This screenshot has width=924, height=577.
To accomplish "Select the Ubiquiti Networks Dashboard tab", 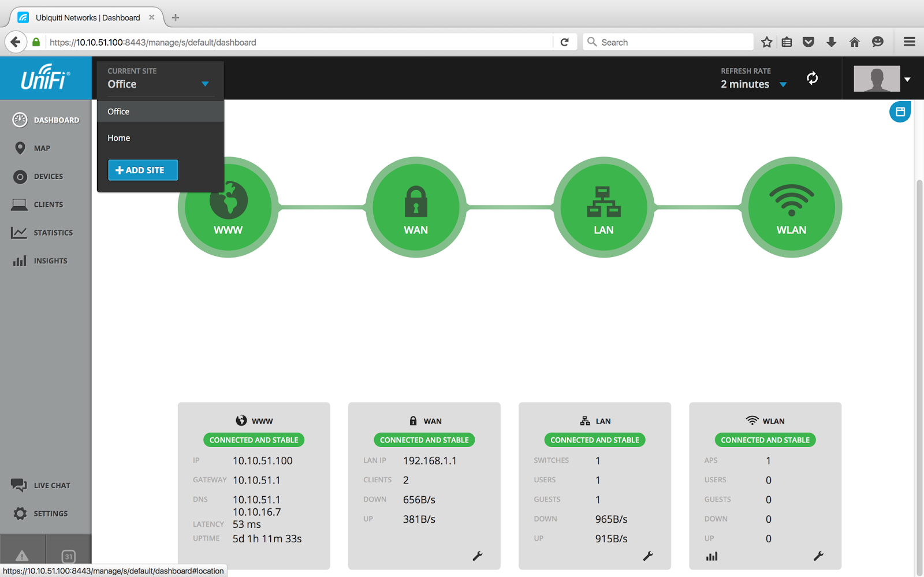I will coord(87,17).
